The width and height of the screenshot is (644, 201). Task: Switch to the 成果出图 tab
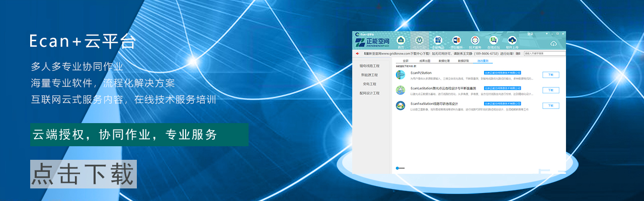click(x=425, y=61)
